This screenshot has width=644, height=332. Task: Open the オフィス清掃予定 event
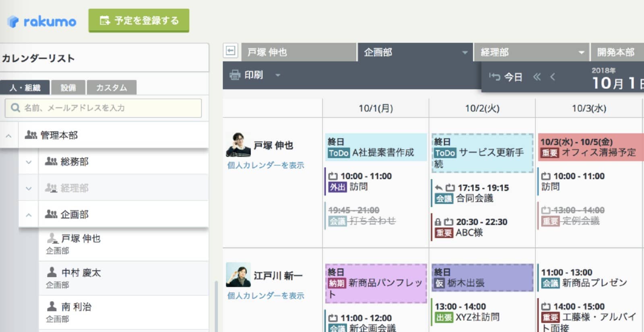(x=591, y=147)
